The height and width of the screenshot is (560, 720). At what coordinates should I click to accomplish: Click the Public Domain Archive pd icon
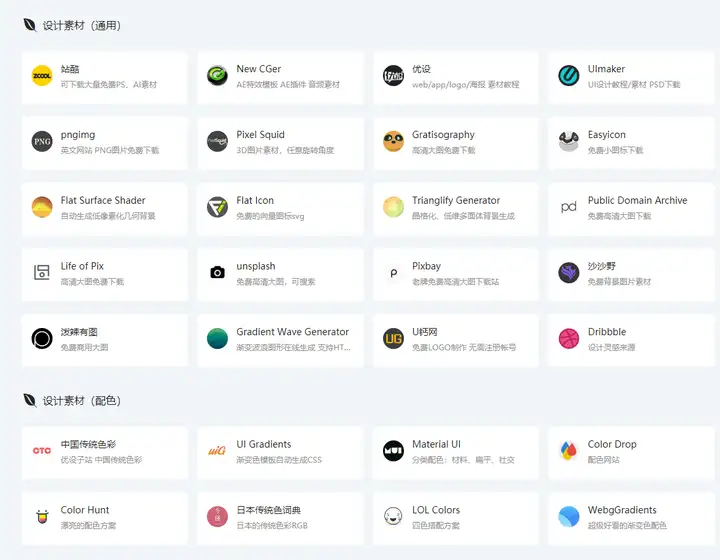click(x=569, y=207)
